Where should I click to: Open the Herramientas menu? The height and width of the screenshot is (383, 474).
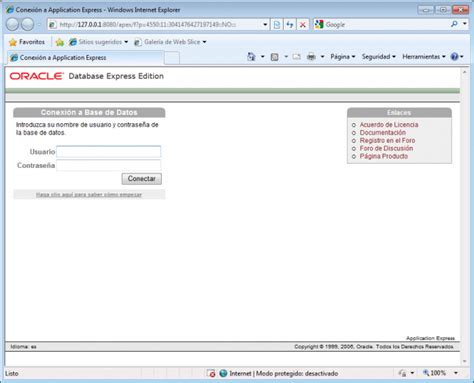[x=424, y=57]
